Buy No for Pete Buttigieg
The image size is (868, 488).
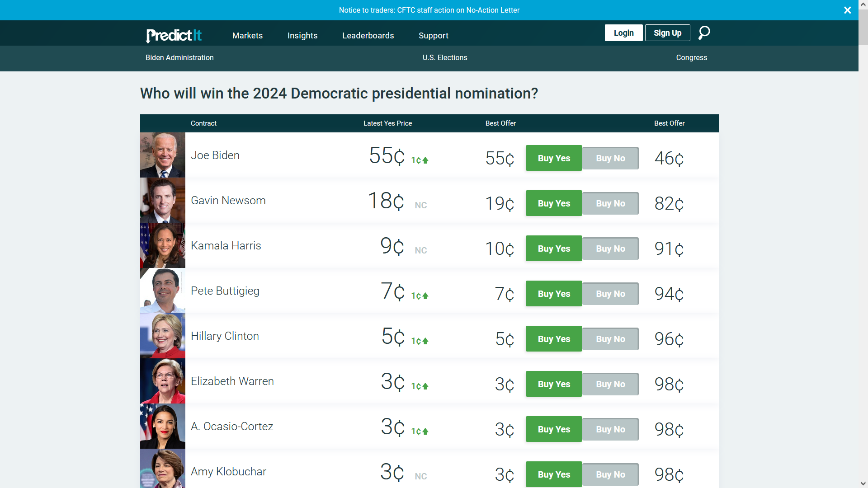[x=610, y=294]
